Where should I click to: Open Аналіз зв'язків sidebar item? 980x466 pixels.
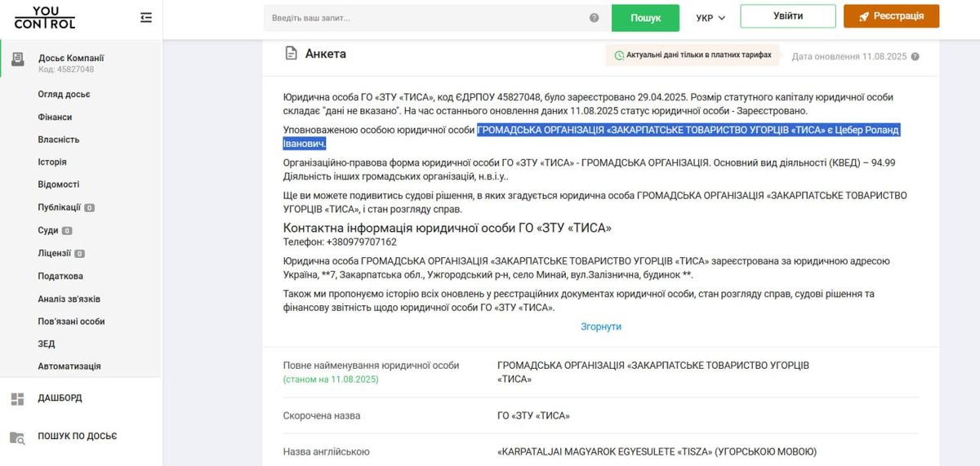[x=69, y=300]
